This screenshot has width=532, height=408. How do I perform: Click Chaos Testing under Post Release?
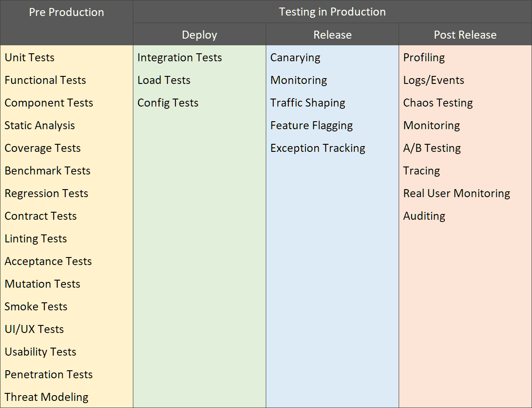click(438, 103)
